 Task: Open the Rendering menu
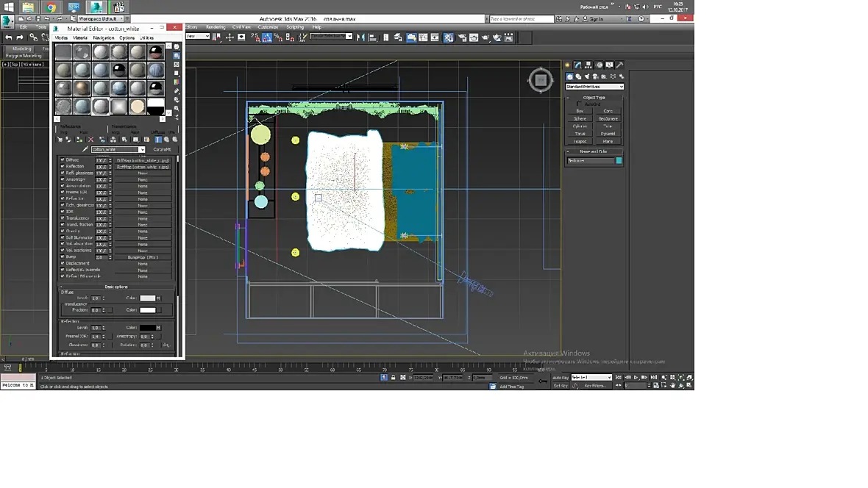point(217,27)
